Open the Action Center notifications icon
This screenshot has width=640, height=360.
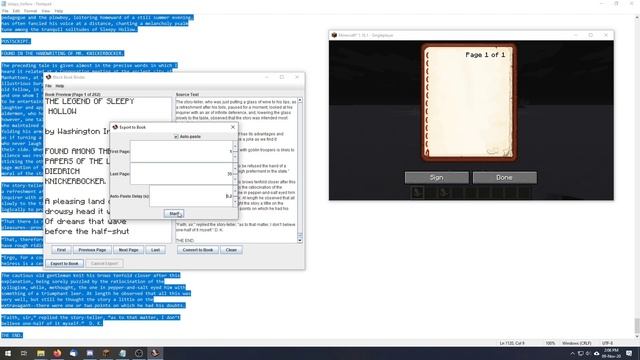pos(629,353)
